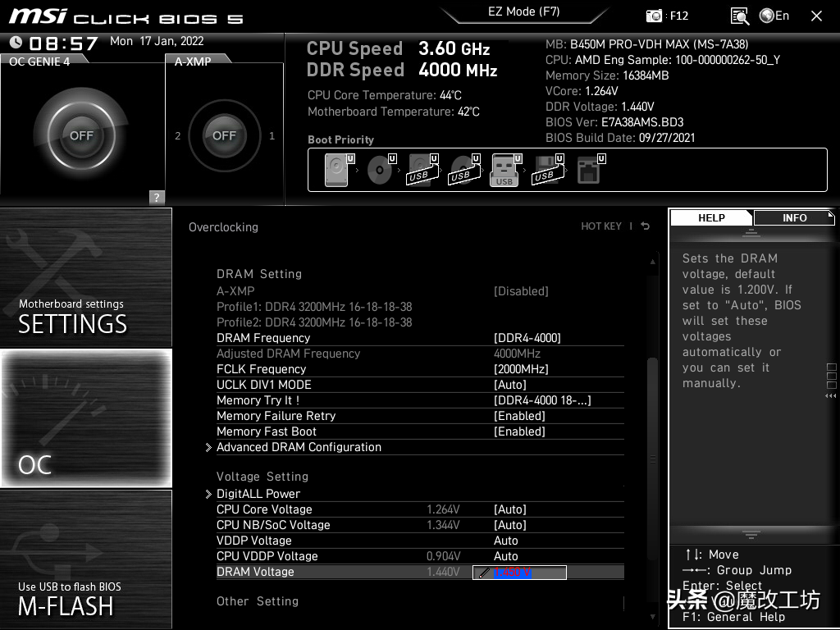
Task: Click the pencil edit icon in DRAM Voltage
Action: [484, 573]
